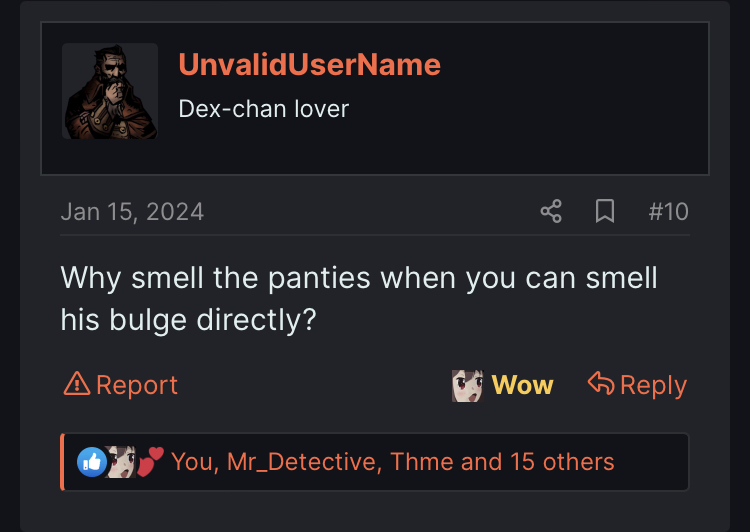Image resolution: width=750 pixels, height=532 pixels.
Task: Click the Reply arrow icon
Action: pos(601,384)
